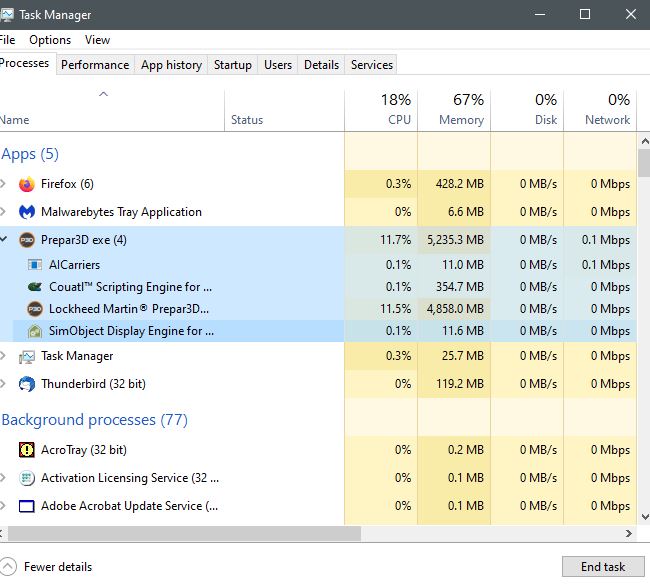Image resolution: width=650 pixels, height=587 pixels.
Task: Switch to the Performance tab
Action: [x=95, y=65]
